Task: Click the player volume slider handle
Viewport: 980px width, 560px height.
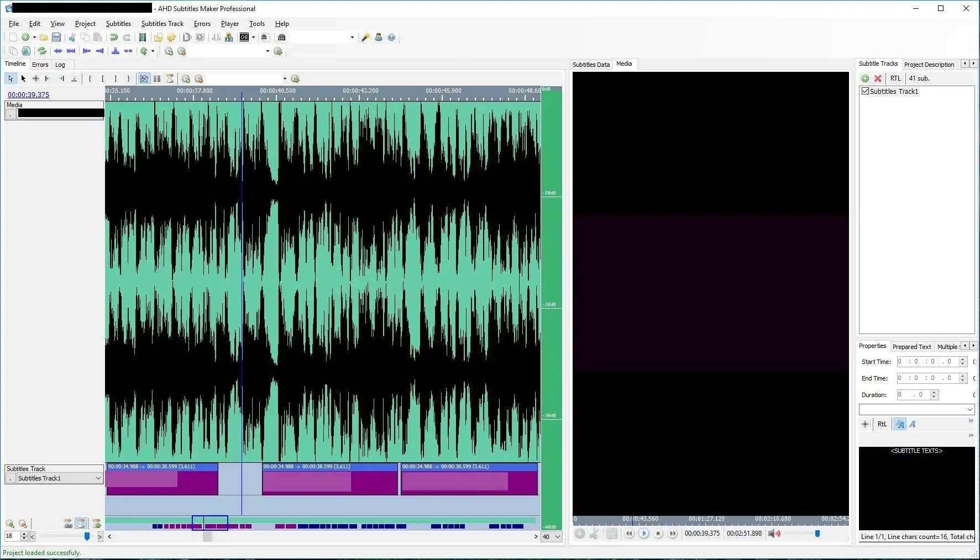Action: 817,533
